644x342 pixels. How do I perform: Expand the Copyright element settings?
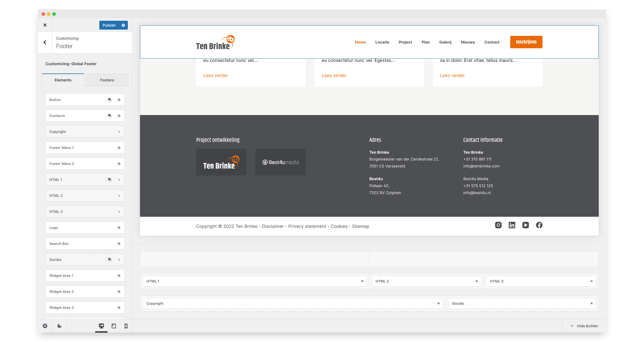click(x=119, y=132)
